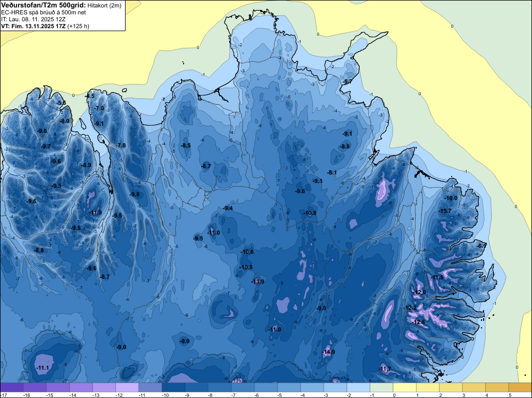Click the legend swatch starting at -17
Viewport: 532px width, 398px height.
coord(12,387)
